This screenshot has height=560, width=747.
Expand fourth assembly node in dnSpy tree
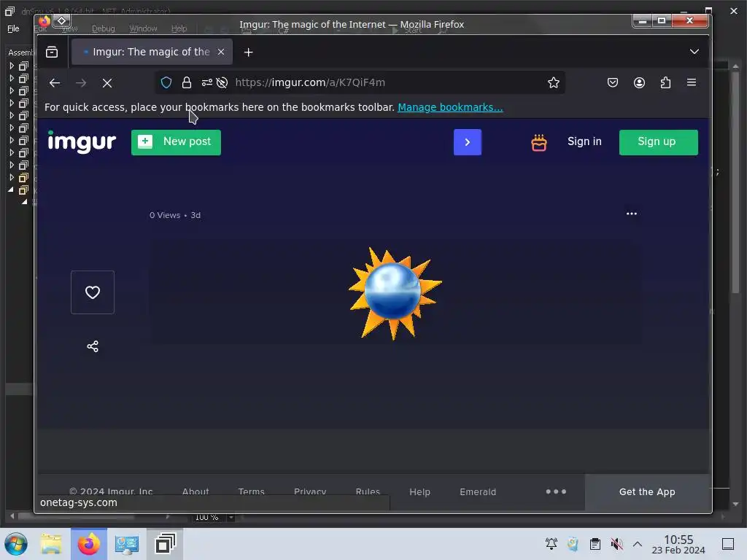click(12, 103)
